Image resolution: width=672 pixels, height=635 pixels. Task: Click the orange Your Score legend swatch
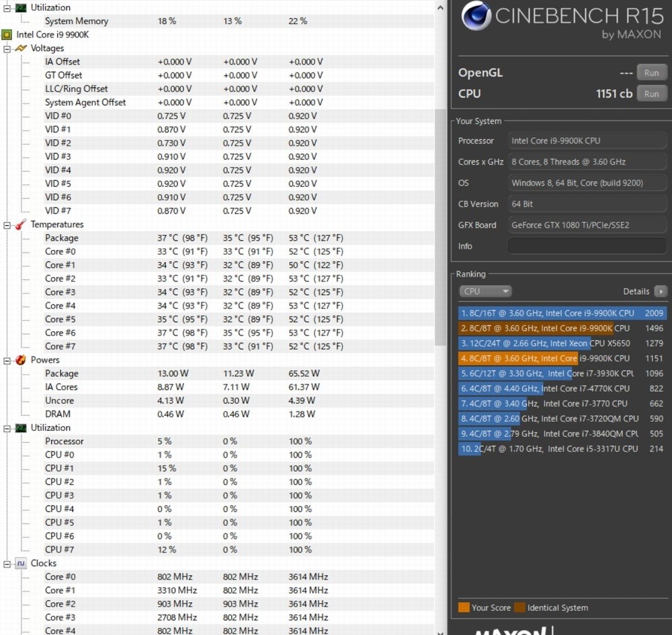464,607
